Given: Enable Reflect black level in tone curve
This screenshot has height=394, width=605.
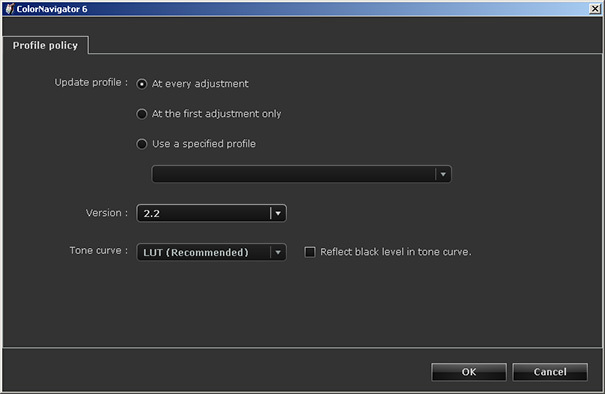Looking at the screenshot, I should coord(310,252).
